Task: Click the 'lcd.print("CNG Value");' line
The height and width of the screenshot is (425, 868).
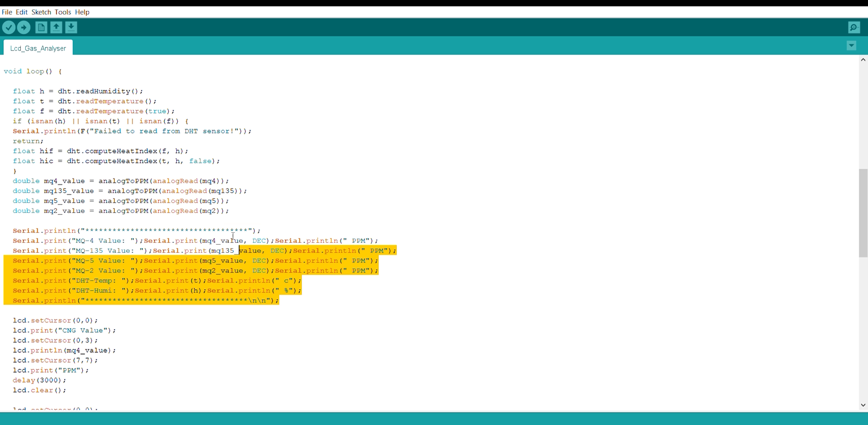Action: 64,330
